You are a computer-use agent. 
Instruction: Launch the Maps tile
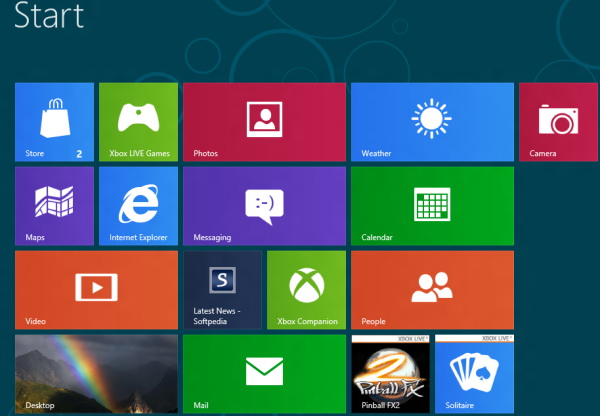coord(54,203)
